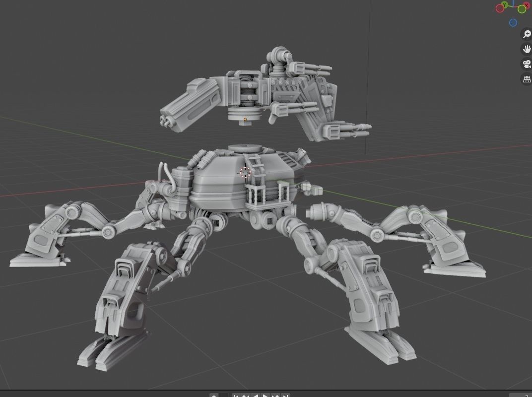Screen dimensions: 532x397
Task: Click the red X axis gizmo ball
Action: 527,5
